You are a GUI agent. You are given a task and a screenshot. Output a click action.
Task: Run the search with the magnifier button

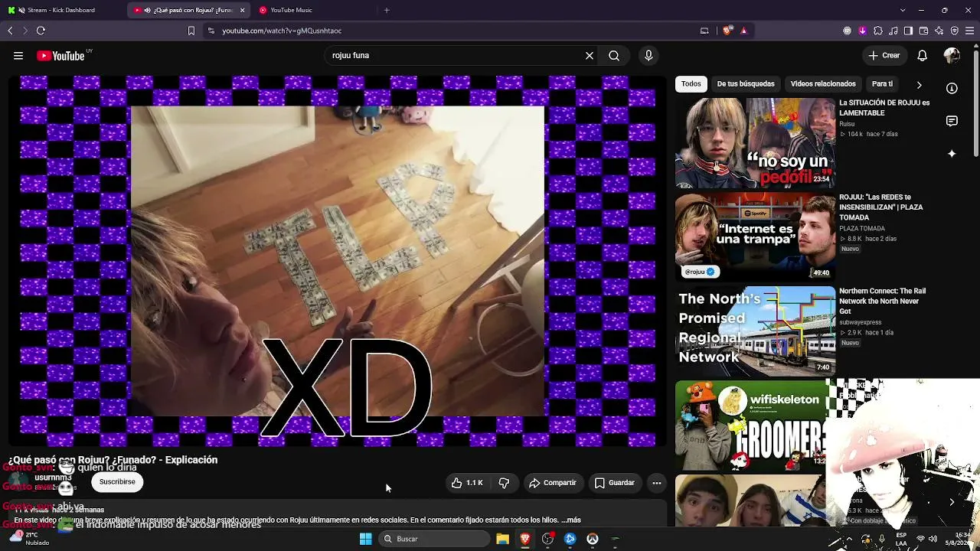pos(614,55)
